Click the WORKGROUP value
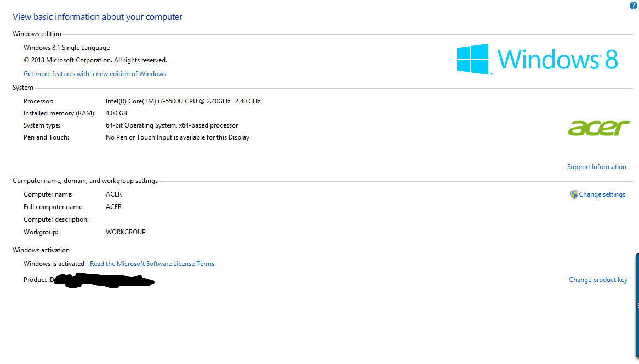Screen dimensions: 639x364 [125, 232]
